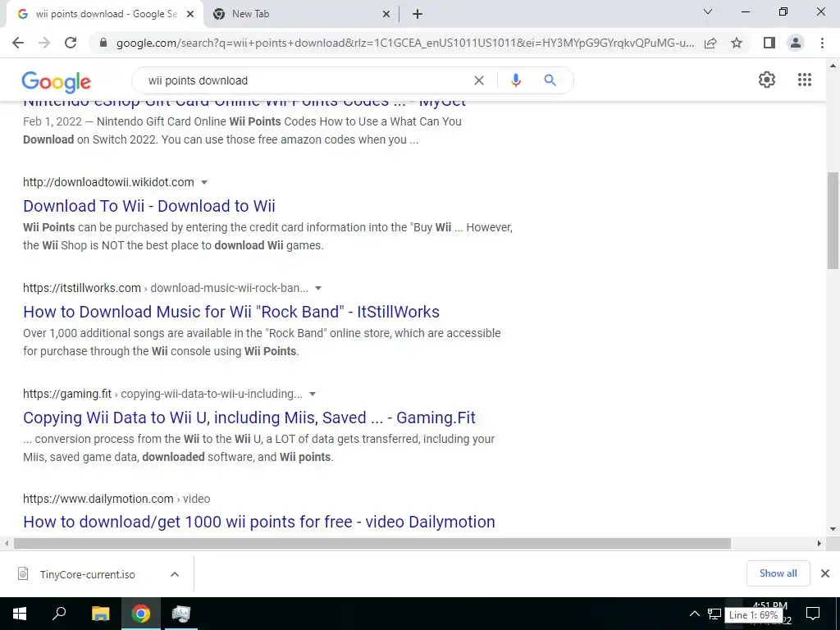
Task: Share this page from the address bar
Action: [710, 43]
